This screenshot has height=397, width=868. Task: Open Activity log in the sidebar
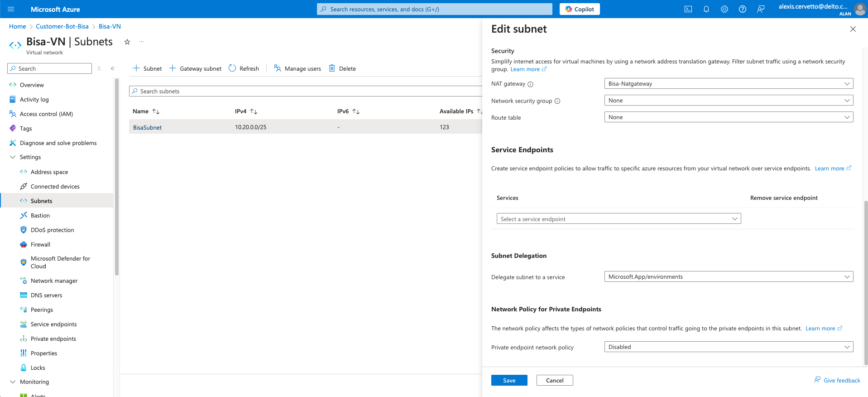pyautogui.click(x=34, y=99)
